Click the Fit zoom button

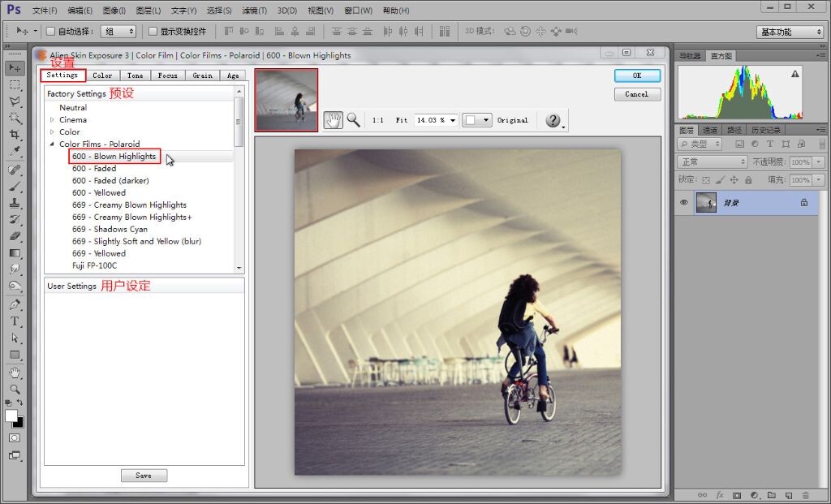click(x=402, y=120)
